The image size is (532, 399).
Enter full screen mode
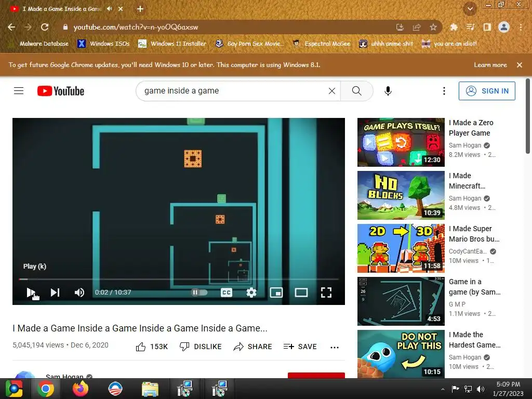[326, 292]
